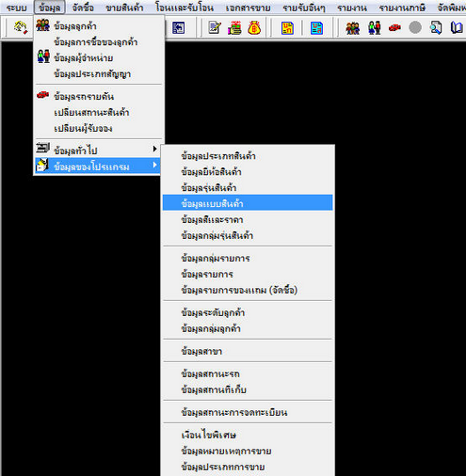Choose ข้อมูลสาขา in the submenu
The height and width of the screenshot is (476, 466).
tap(248, 351)
